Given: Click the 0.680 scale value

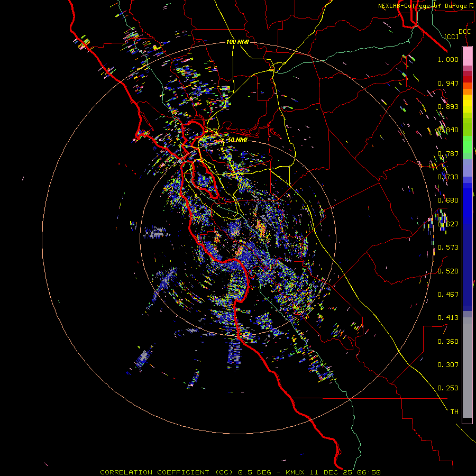Looking at the screenshot, I should pos(448,200).
